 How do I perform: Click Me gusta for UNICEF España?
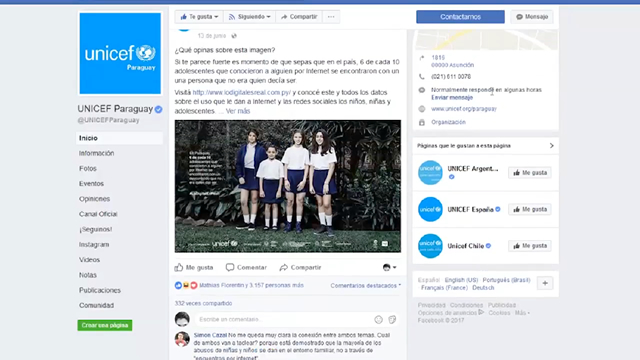tap(530, 209)
